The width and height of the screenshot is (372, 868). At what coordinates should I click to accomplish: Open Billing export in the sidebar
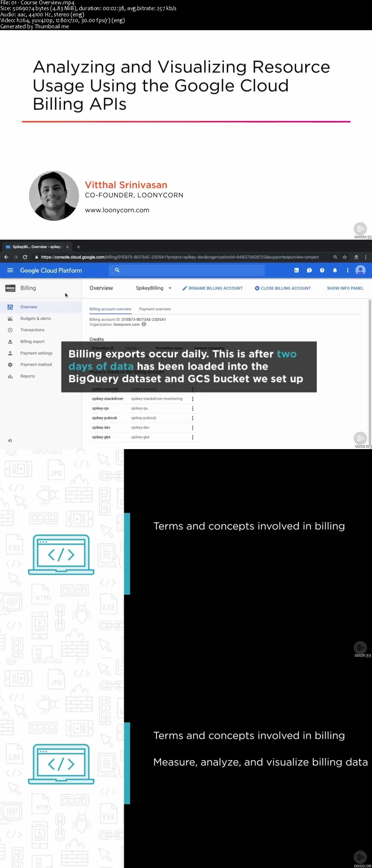pyautogui.click(x=41, y=341)
